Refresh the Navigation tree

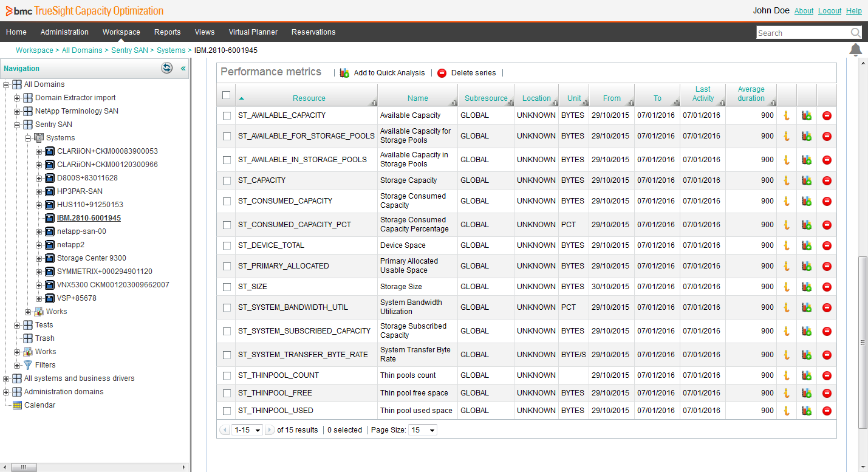click(166, 68)
